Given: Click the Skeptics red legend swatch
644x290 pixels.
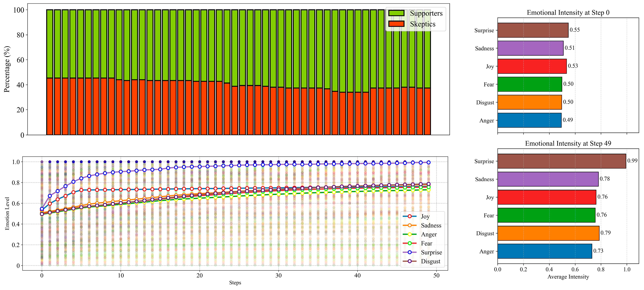Looking at the screenshot, I should coord(396,24).
